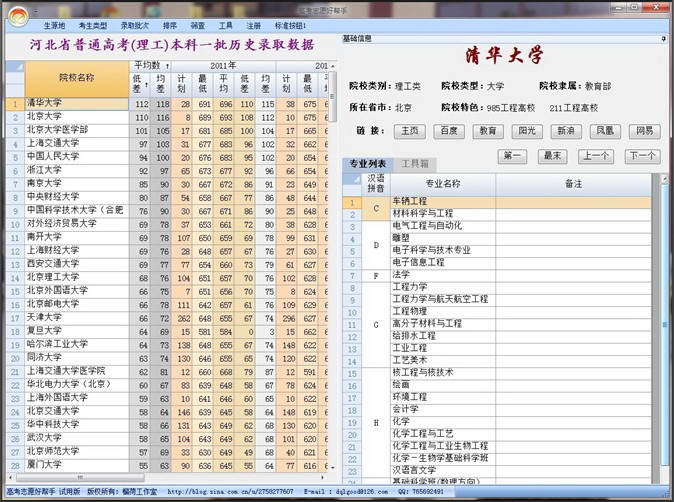Open the 注册 menu

253,26
